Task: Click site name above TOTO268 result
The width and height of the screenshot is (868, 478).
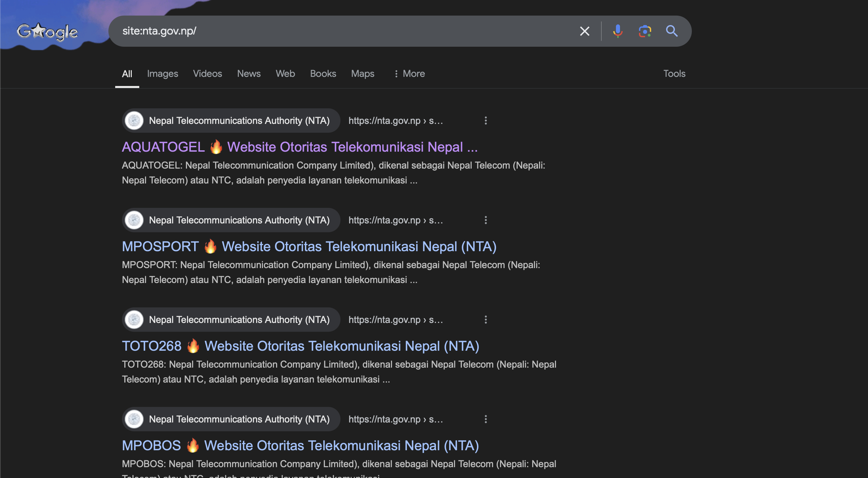Action: pos(239,320)
